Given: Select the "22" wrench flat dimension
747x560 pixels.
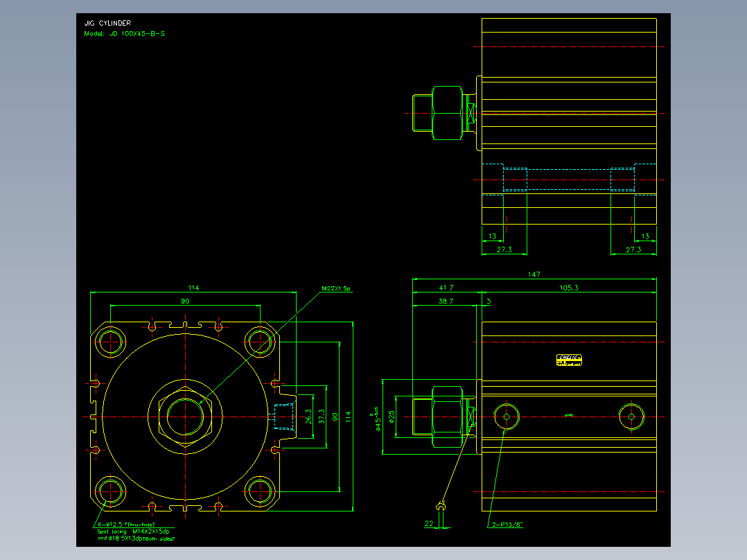Looking at the screenshot, I should pos(429,523).
